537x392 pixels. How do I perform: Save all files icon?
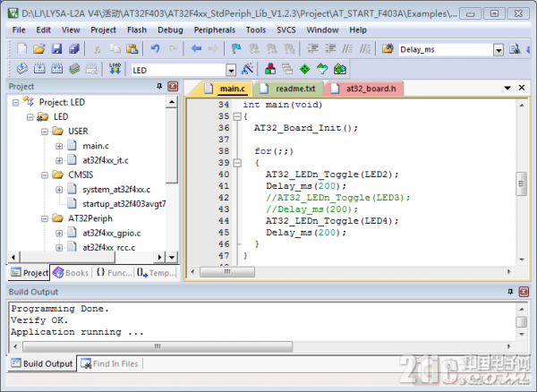coord(74,49)
